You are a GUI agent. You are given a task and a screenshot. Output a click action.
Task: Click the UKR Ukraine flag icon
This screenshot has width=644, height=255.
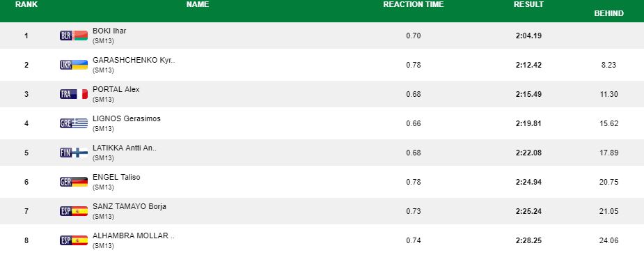(x=74, y=65)
